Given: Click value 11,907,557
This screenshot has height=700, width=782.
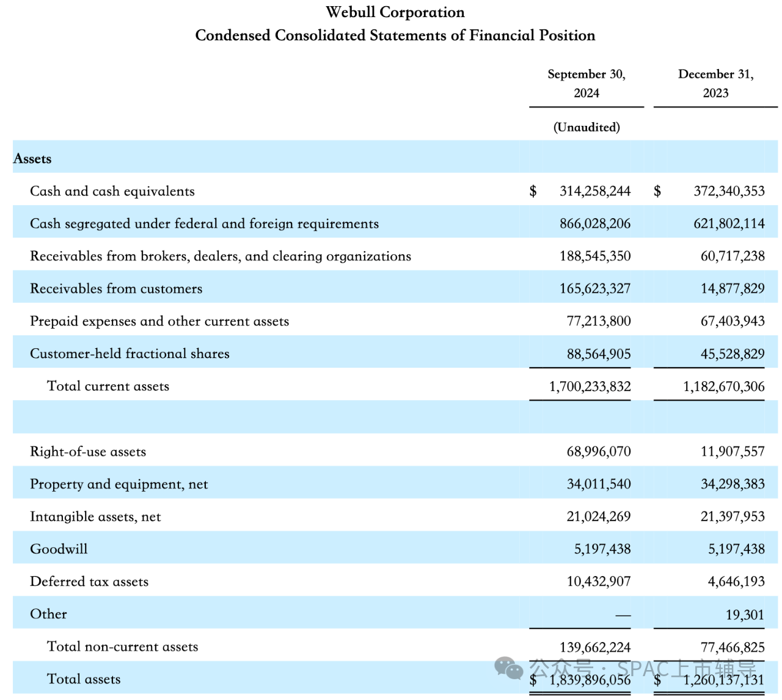Looking at the screenshot, I should click(733, 451).
